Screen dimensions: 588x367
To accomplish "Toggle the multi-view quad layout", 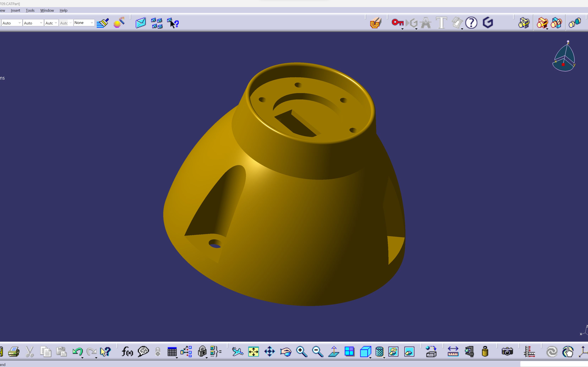I will point(349,351).
